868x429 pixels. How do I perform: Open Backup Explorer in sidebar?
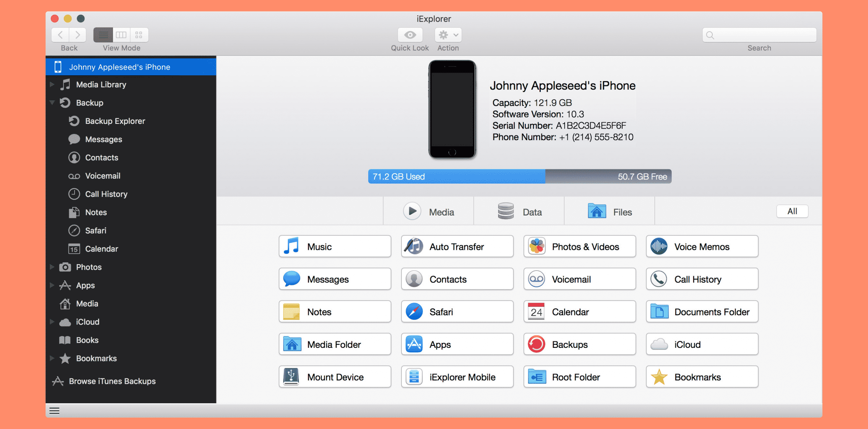pyautogui.click(x=131, y=121)
